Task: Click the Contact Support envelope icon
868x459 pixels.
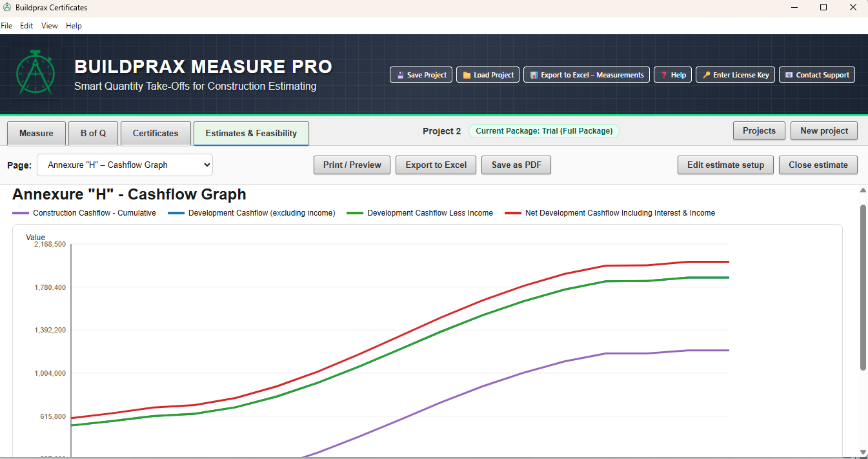Action: pyautogui.click(x=789, y=75)
